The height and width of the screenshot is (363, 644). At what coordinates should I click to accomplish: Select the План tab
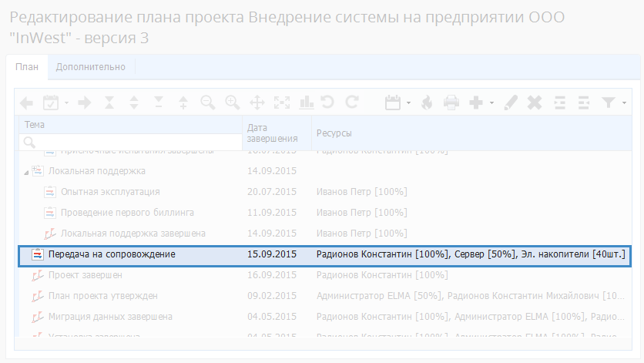(26, 67)
